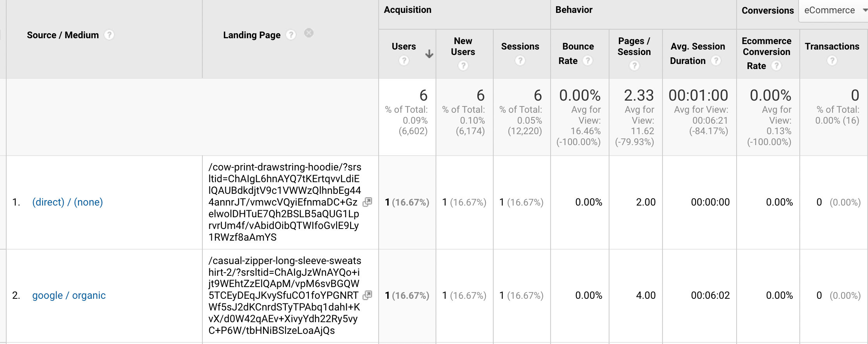Remove the Landing Page secondary dimension
This screenshot has height=344, width=868.
[309, 33]
